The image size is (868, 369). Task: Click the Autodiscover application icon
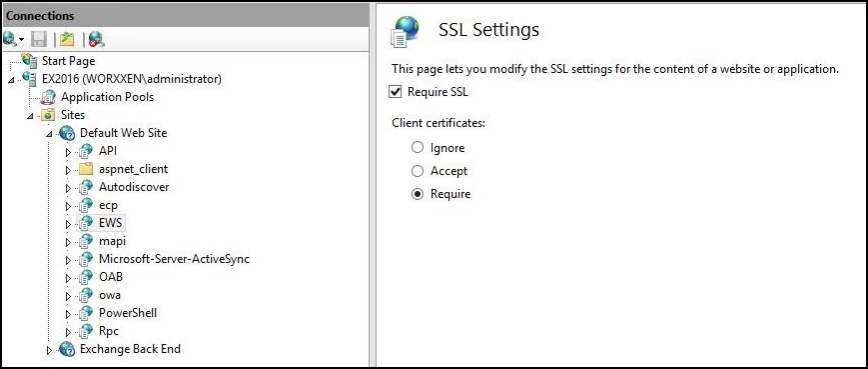(85, 187)
